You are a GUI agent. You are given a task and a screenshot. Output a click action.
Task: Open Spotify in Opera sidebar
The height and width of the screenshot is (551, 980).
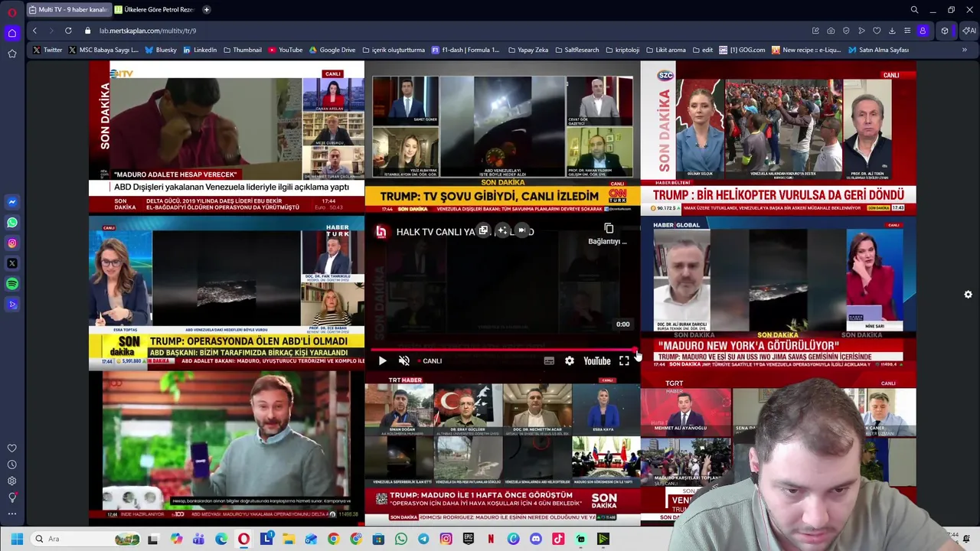(11, 284)
